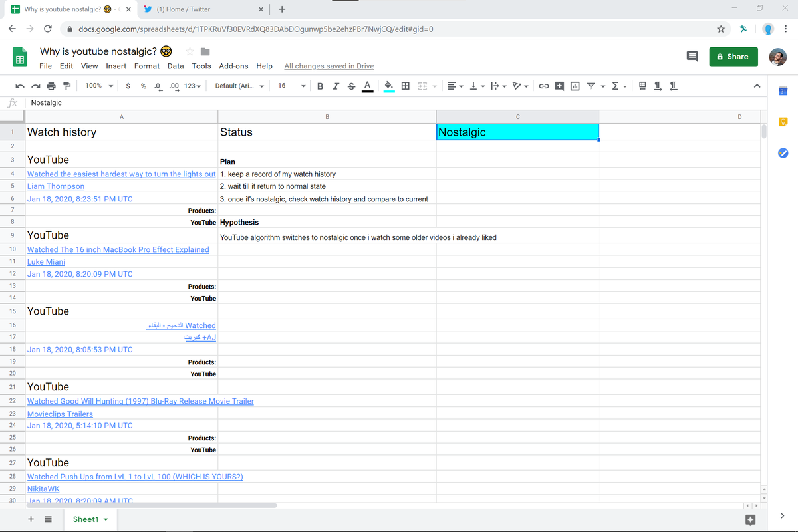Increase decimal places
798x532 pixels.
pyautogui.click(x=174, y=86)
